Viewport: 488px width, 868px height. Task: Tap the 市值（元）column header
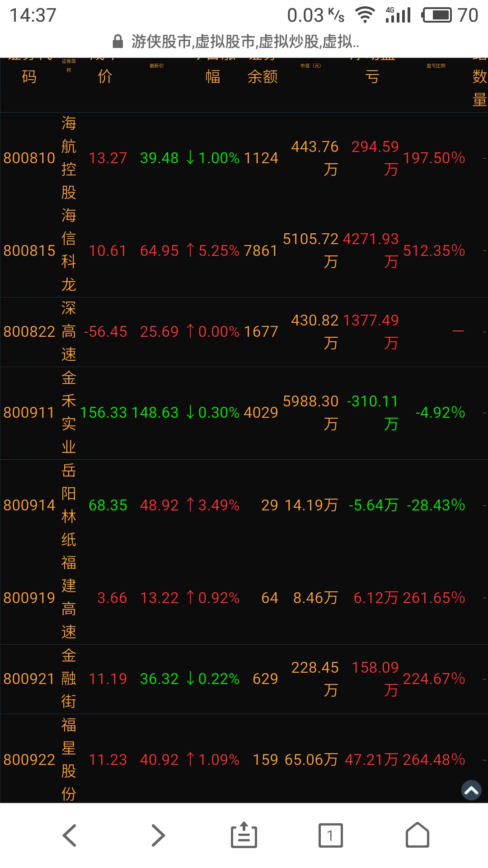[310, 66]
